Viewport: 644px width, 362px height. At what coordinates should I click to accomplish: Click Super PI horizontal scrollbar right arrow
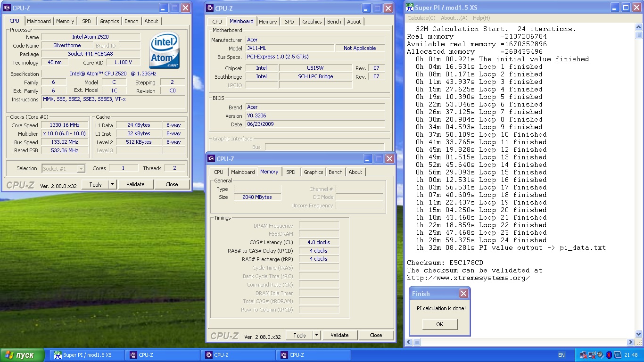(631, 342)
